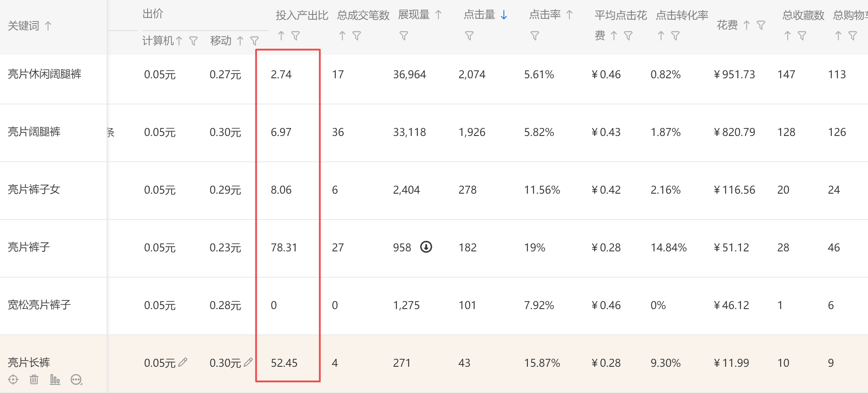The image size is (868, 393).
Task: Click 0.28元 mobile bid for 宽松亮片裤子
Action: (x=225, y=305)
